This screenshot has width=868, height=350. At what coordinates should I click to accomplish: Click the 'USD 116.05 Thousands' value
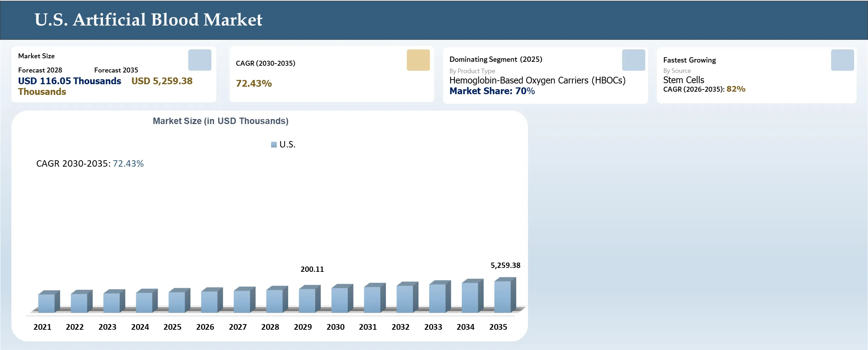pos(70,81)
